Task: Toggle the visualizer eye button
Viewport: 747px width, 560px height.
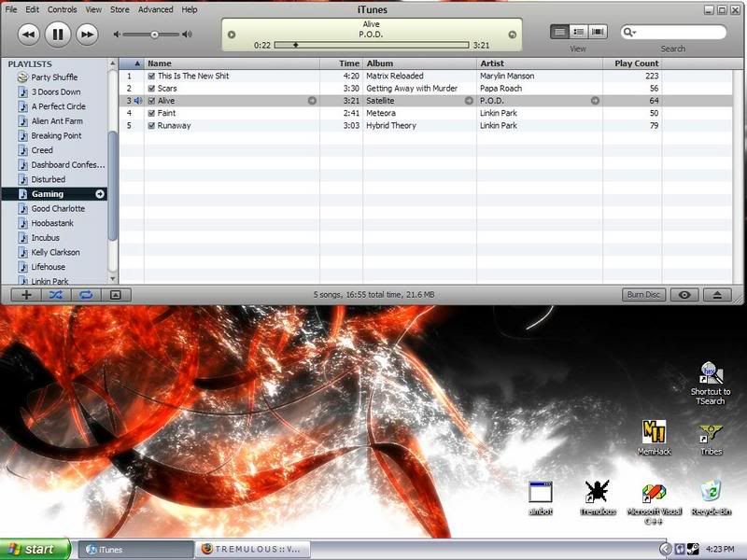Action: [x=684, y=295]
